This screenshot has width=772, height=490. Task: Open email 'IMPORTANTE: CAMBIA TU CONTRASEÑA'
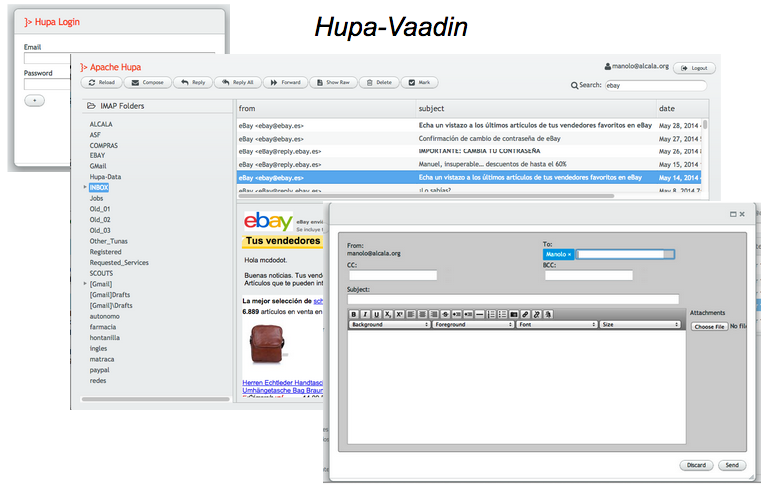pos(480,151)
